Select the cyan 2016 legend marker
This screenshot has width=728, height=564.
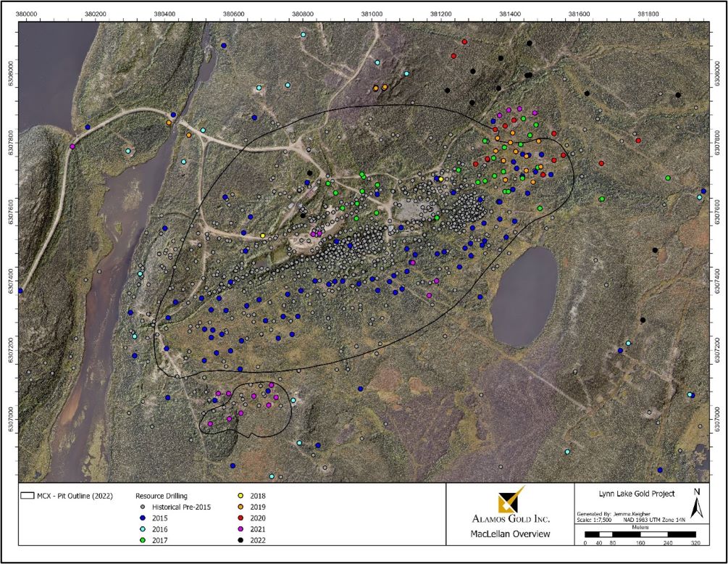click(143, 528)
